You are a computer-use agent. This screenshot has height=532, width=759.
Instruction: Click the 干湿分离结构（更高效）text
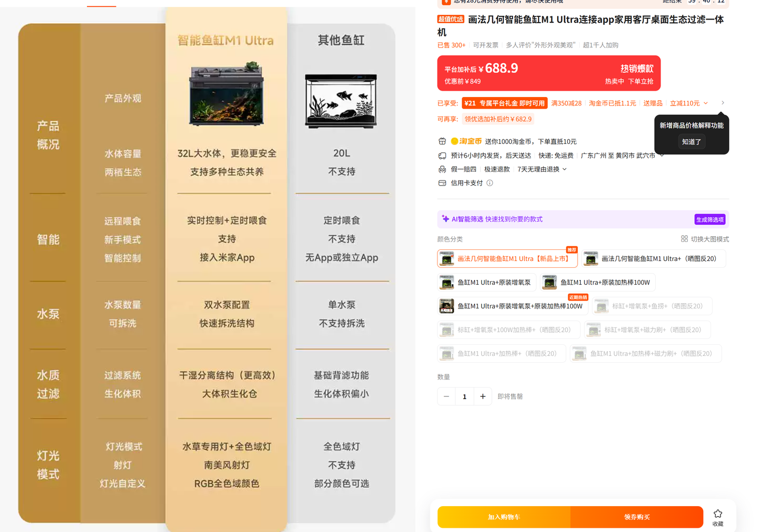point(227,375)
